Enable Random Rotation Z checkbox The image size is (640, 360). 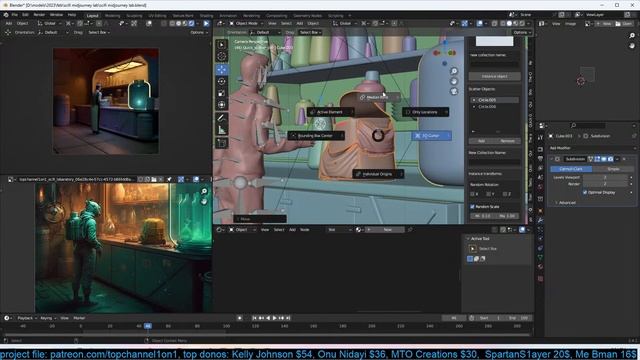click(x=505, y=194)
